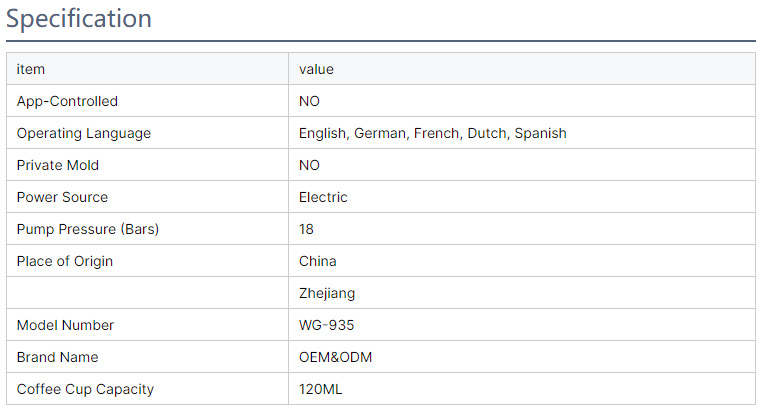Click the languages list value cell
This screenshot has height=413, width=760.
[432, 133]
